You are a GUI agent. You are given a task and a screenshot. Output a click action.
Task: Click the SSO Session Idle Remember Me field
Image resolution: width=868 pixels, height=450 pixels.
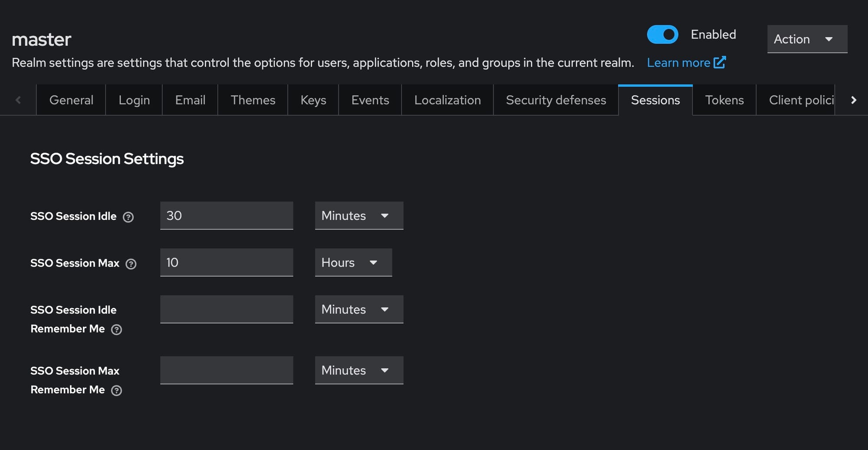227,309
